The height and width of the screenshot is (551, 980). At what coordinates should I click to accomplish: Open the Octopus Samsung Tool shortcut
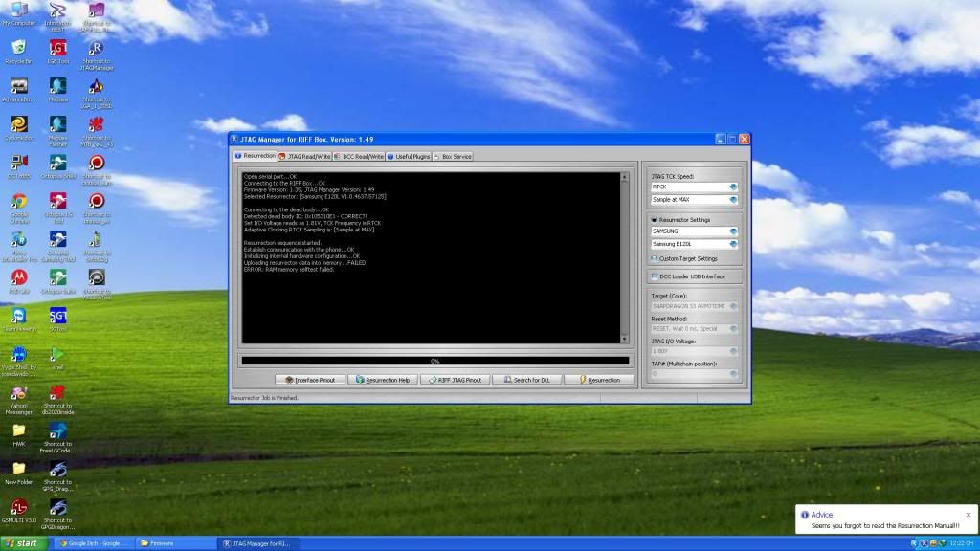click(x=57, y=246)
